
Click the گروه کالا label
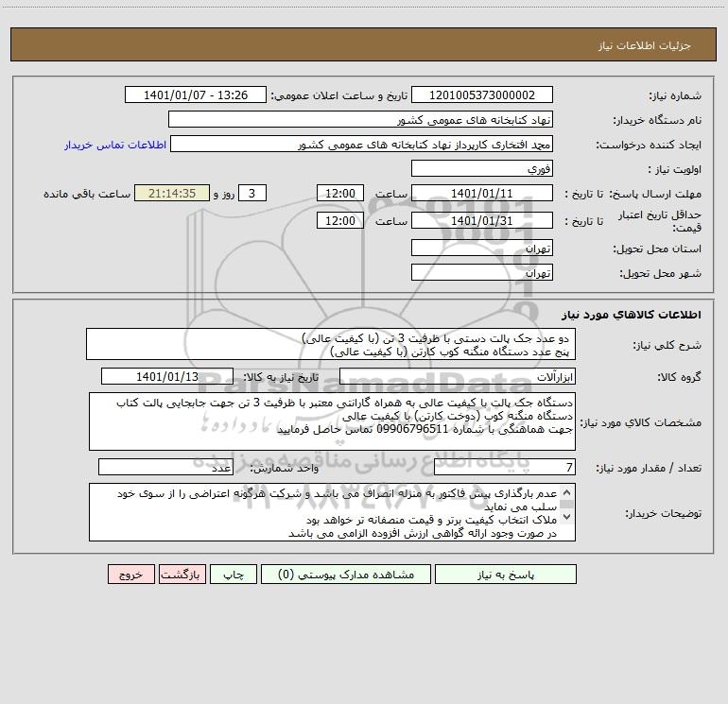679,377
